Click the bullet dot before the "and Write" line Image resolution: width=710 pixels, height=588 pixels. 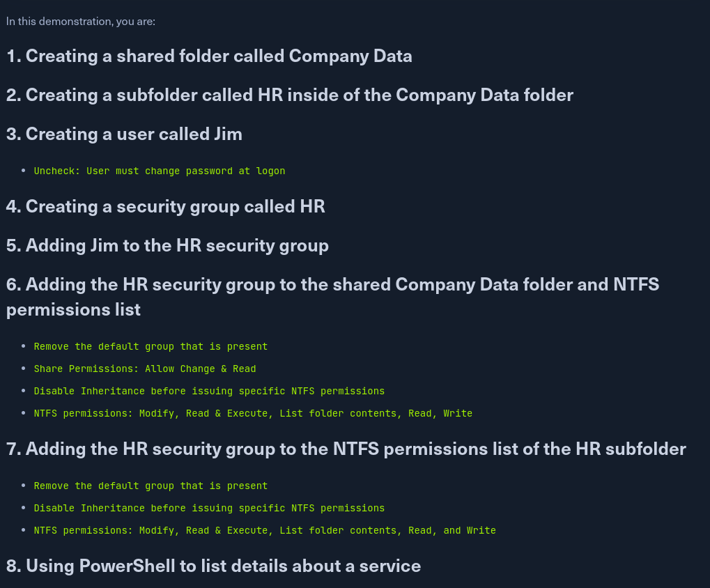pos(24,530)
